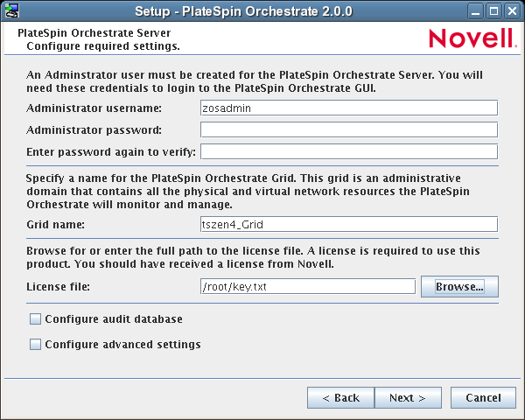The width and height of the screenshot is (525, 420).
Task: Click the Administrator password field
Action: (348, 129)
